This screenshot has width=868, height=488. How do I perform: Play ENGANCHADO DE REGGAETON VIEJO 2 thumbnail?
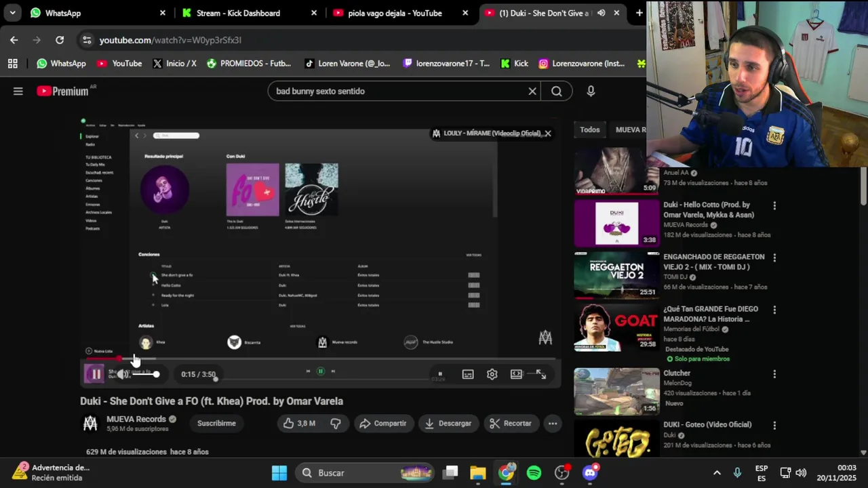click(616, 275)
